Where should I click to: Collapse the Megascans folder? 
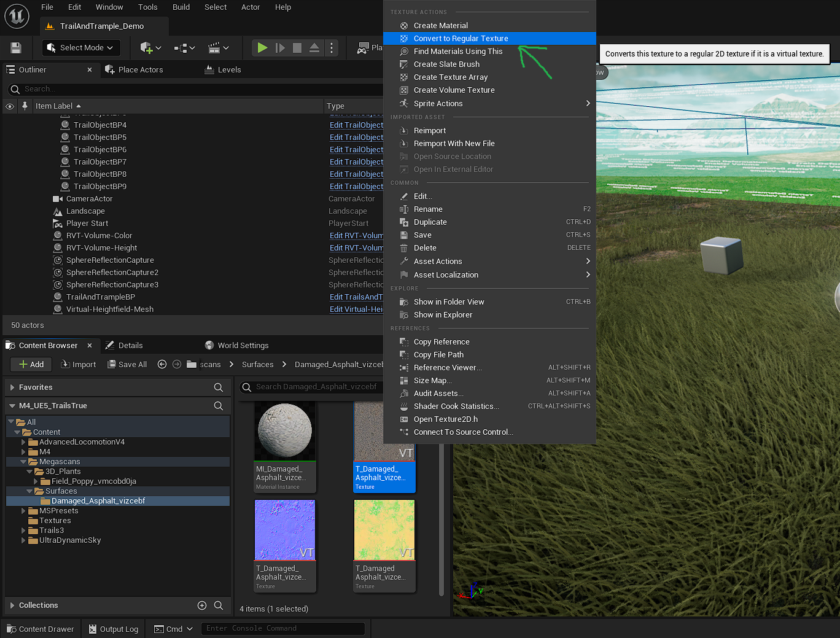[x=23, y=462]
